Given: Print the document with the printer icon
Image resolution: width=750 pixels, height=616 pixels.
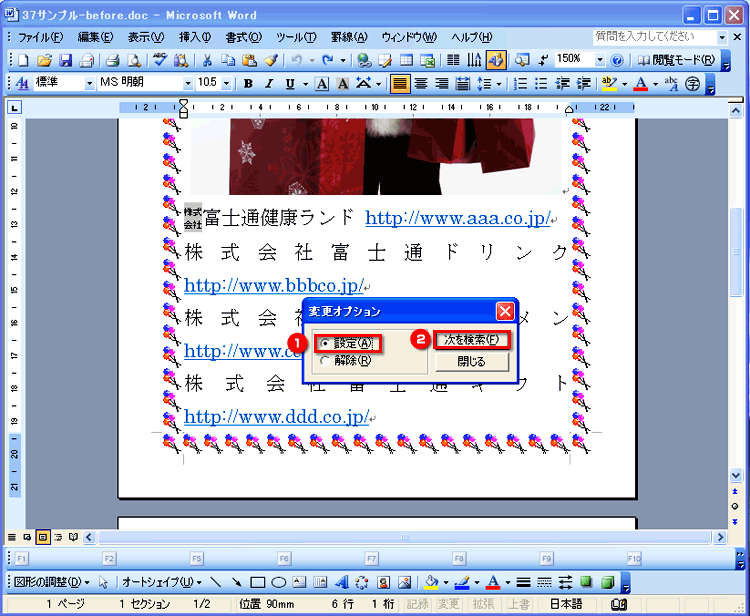Looking at the screenshot, I should [112, 60].
